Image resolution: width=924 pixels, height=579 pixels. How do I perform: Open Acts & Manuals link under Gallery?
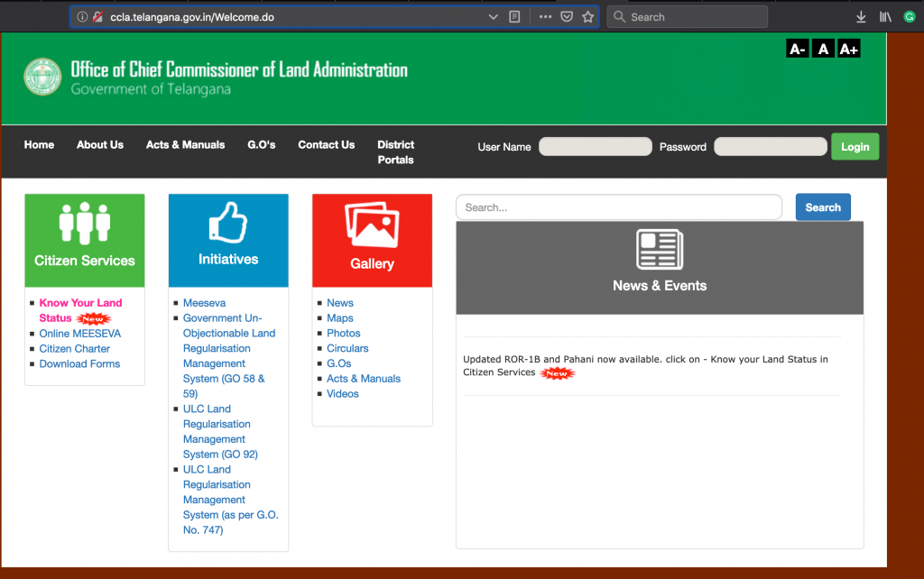coord(364,379)
